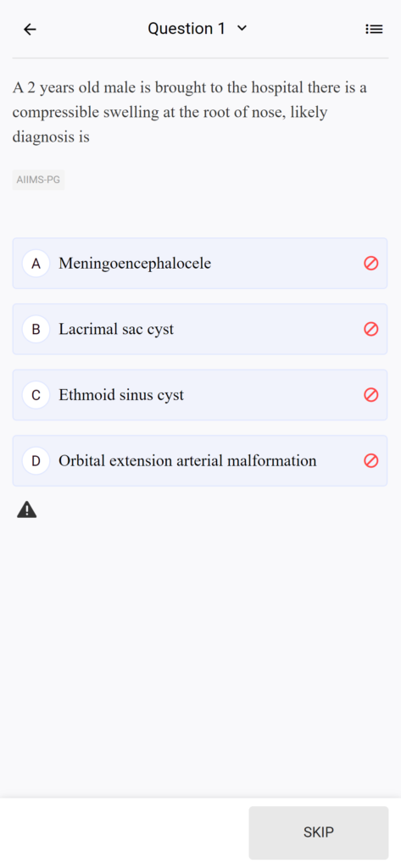The height and width of the screenshot is (868, 401).
Task: Report question using warning triangle icon
Action: 26,509
